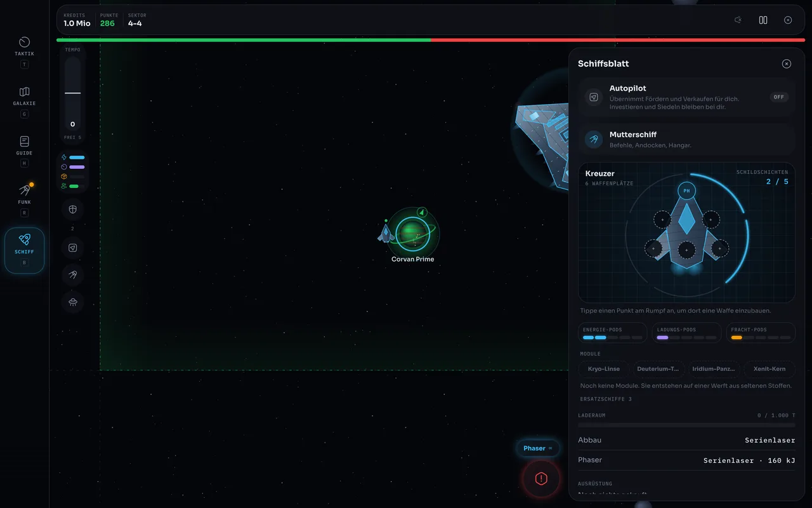
Task: Click the autopilot icon in left toolbar
Action: pos(72,248)
